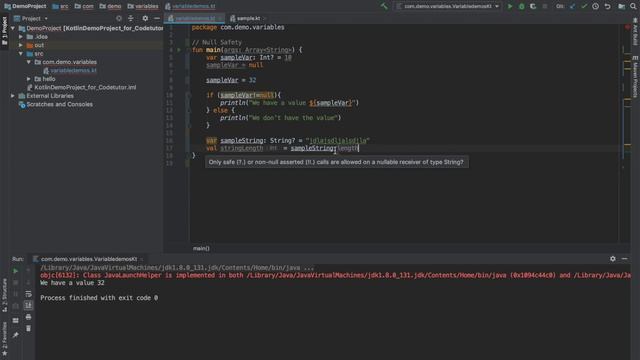Screen dimensions: 640x360
Task: Click the src breadcrumb in navigation bar
Action: pyautogui.click(x=60, y=6)
